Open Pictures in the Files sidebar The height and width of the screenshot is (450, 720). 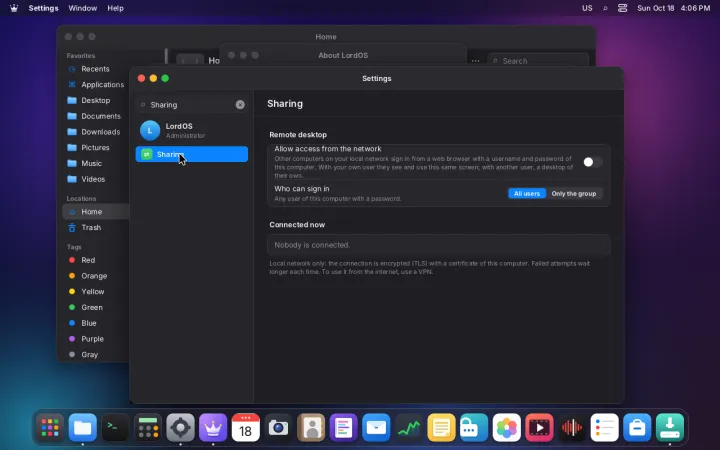[x=95, y=147]
